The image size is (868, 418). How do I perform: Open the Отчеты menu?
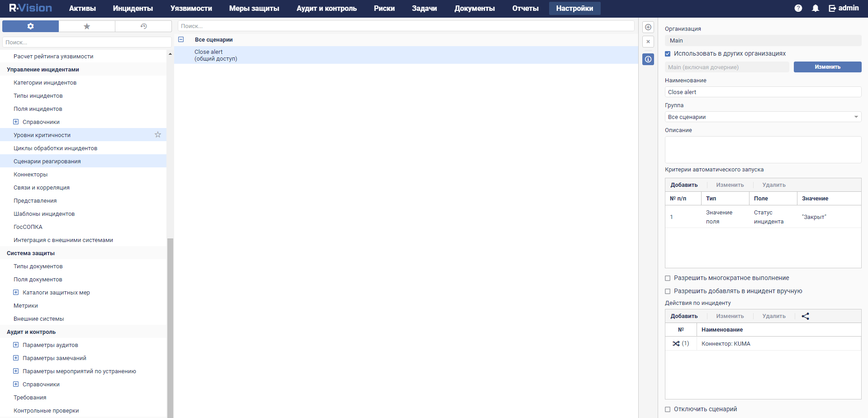click(526, 9)
